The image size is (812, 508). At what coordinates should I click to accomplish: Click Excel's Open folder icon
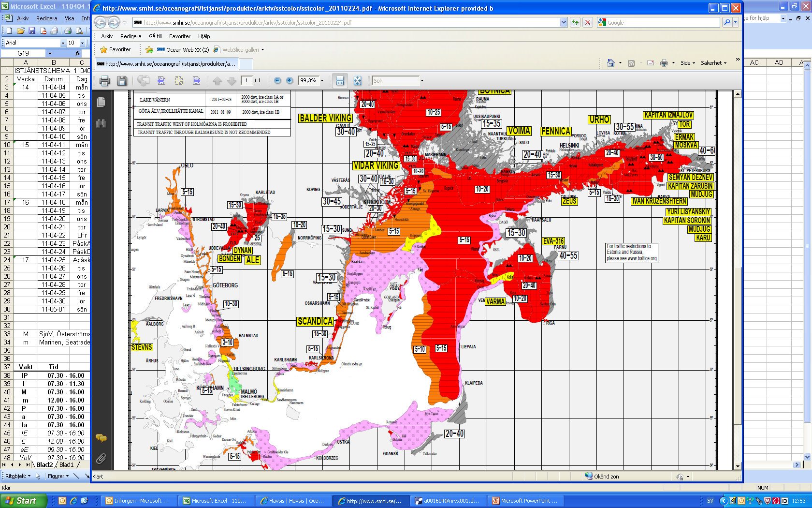pos(21,30)
